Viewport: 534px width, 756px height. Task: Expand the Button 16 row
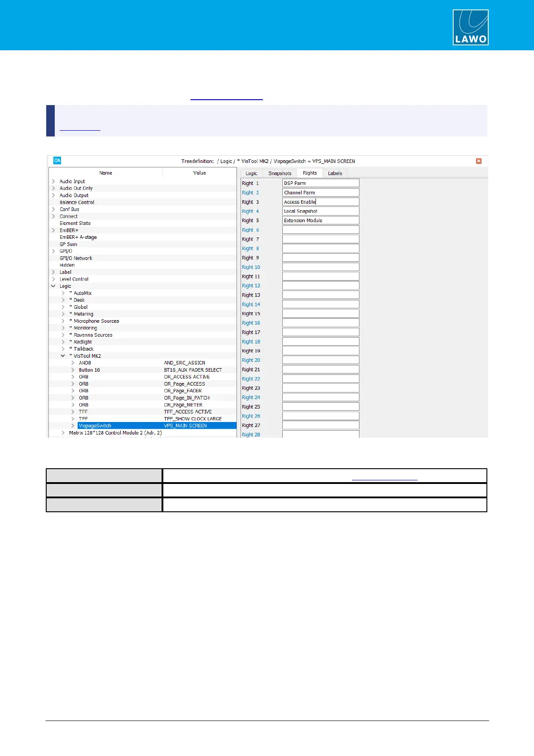pos(73,370)
